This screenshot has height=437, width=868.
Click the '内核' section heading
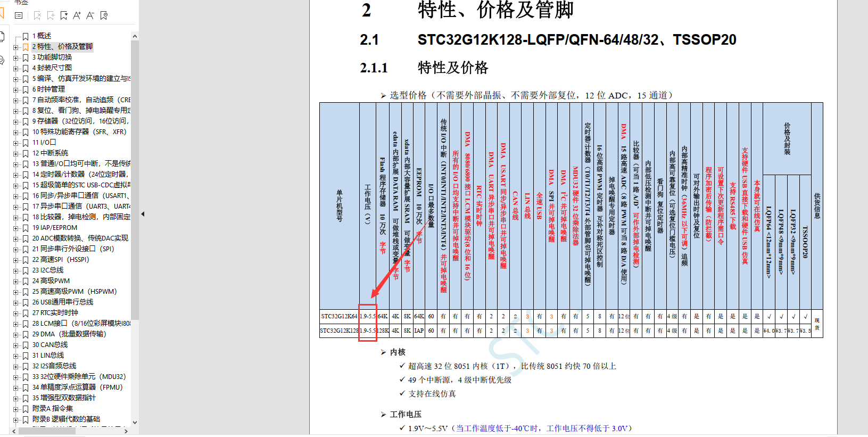pos(398,352)
